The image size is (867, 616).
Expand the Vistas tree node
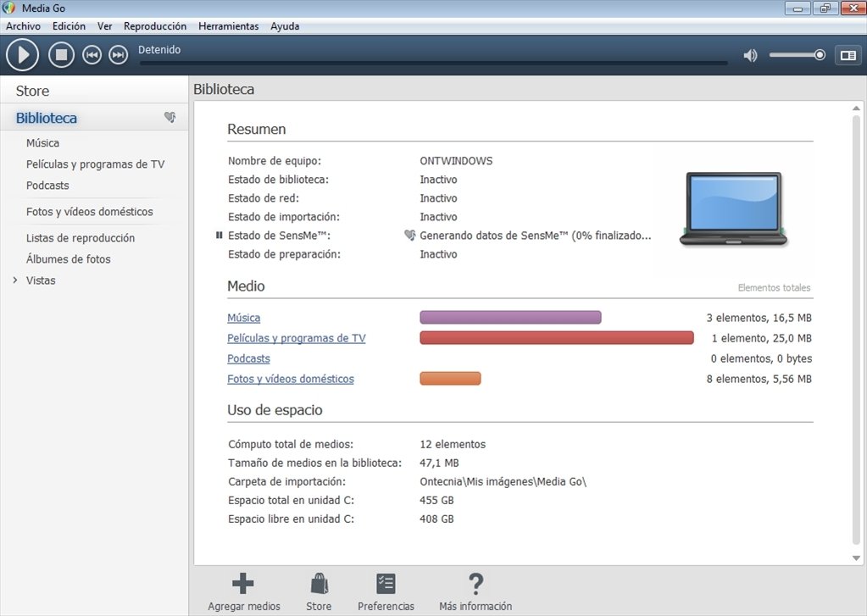tap(15, 280)
